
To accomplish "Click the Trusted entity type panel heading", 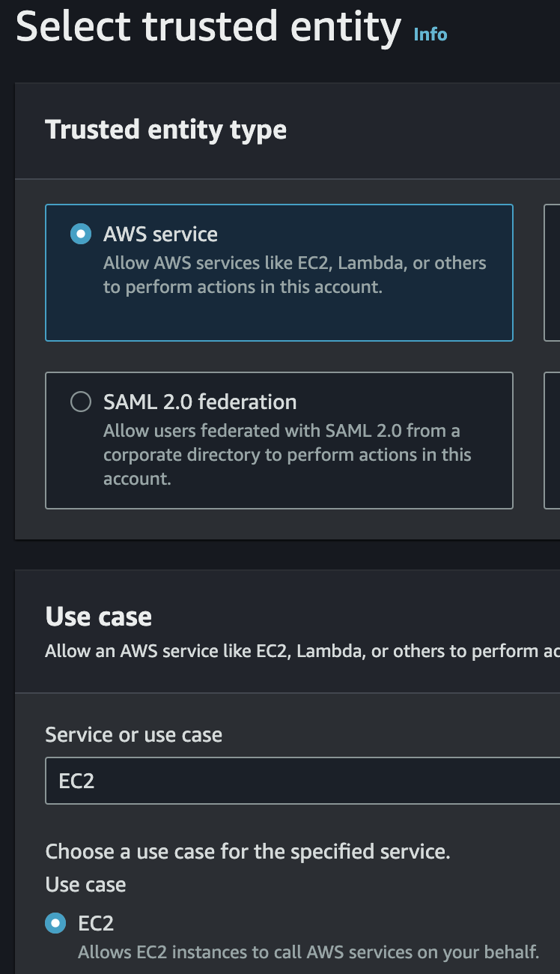I will tap(165, 130).
